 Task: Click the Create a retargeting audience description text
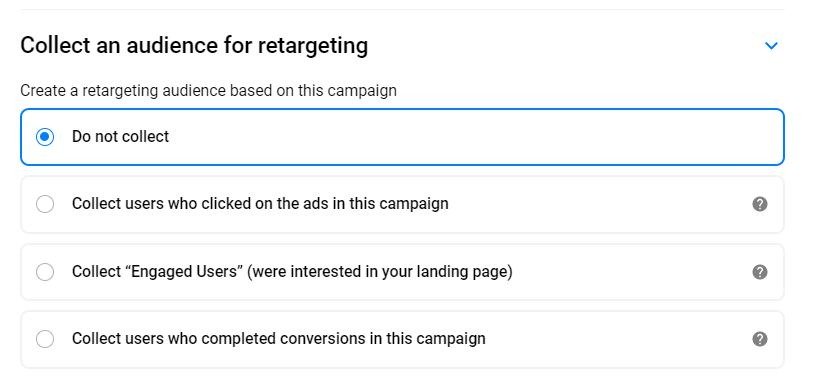[208, 91]
